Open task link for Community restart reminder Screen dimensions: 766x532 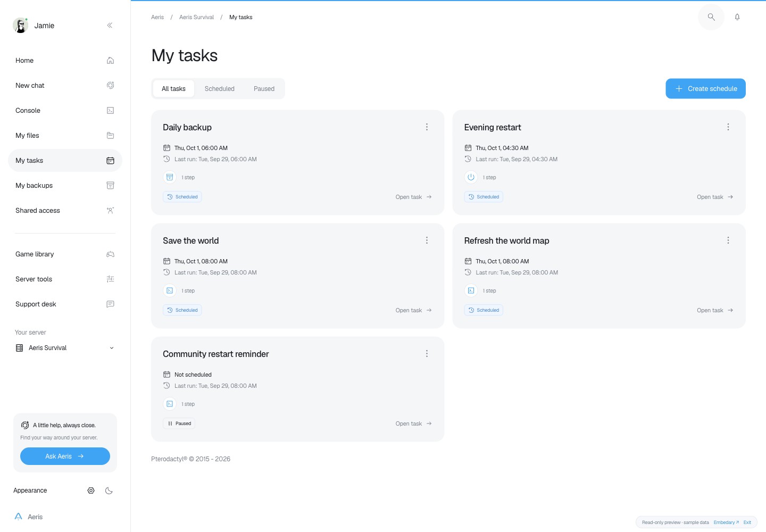point(414,423)
